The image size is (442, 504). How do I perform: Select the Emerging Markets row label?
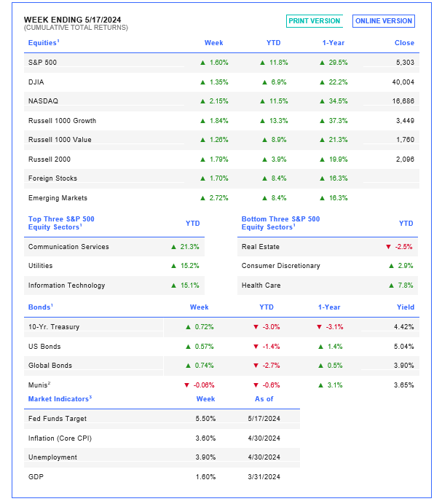click(58, 197)
